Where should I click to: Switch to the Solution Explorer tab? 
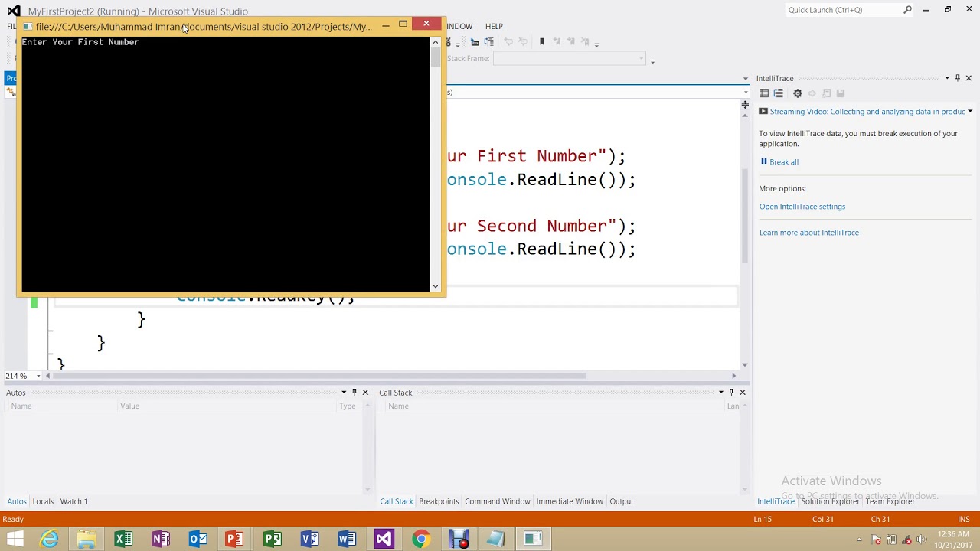point(830,501)
